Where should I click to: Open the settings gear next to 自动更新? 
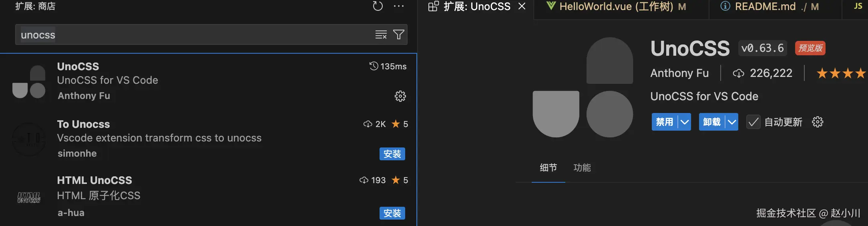(817, 122)
